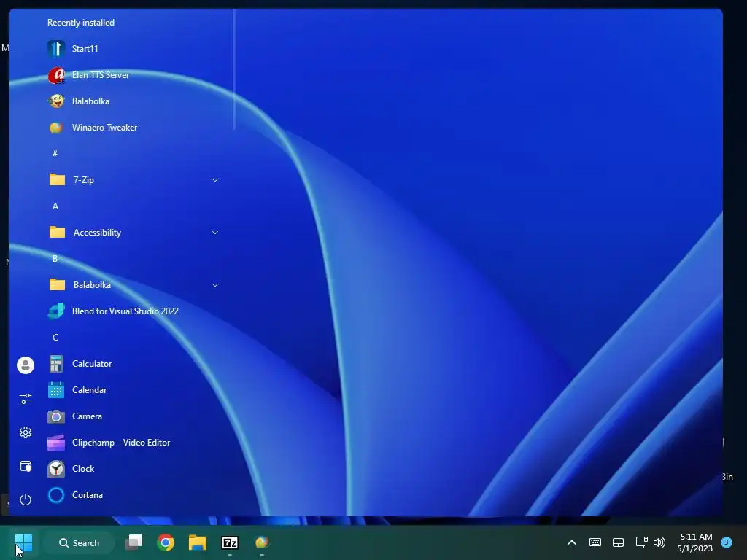The width and height of the screenshot is (747, 560).
Task: Click the 7-Zip folder icon
Action: (x=57, y=179)
